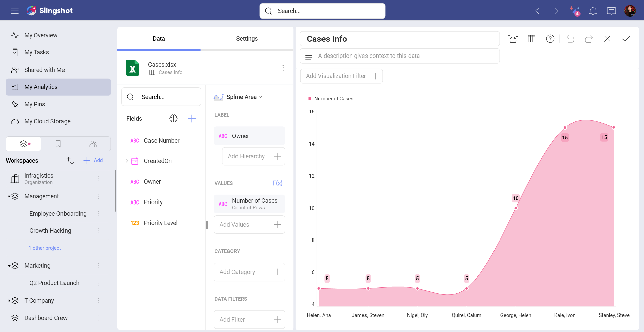Image resolution: width=644 pixels, height=332 pixels.
Task: Click Add Values
Action: coord(249,225)
